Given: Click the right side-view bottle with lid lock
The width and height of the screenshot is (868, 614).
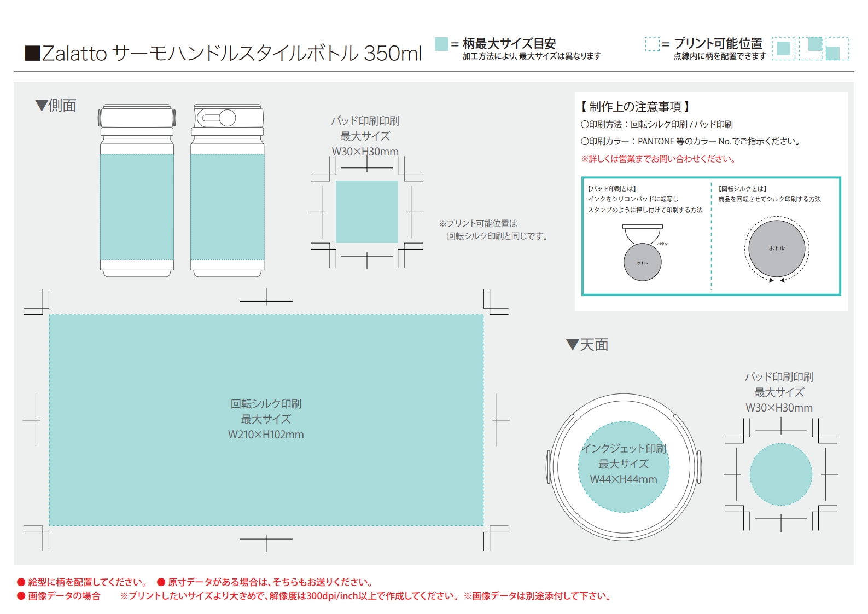Looking at the screenshot, I should [x=228, y=190].
